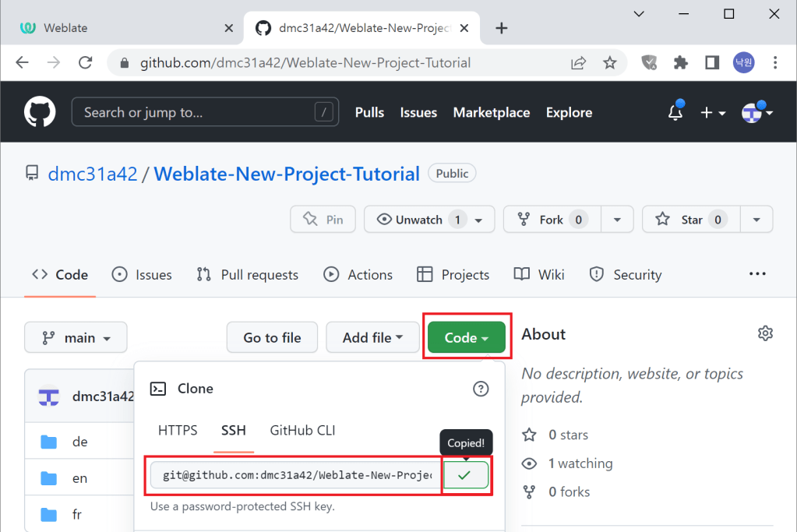Image resolution: width=797 pixels, height=532 pixels.
Task: Expand the Fork options arrow
Action: click(x=616, y=220)
